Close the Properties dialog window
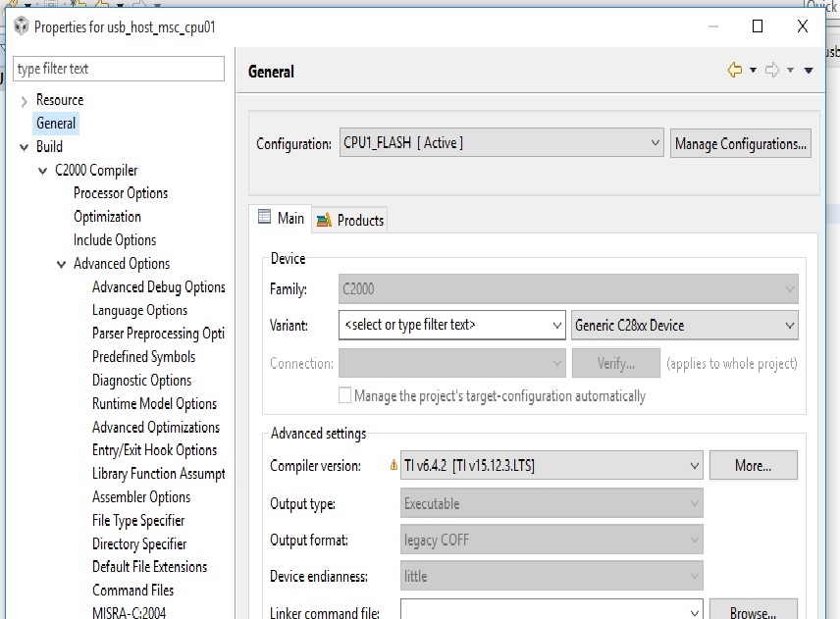 (803, 26)
